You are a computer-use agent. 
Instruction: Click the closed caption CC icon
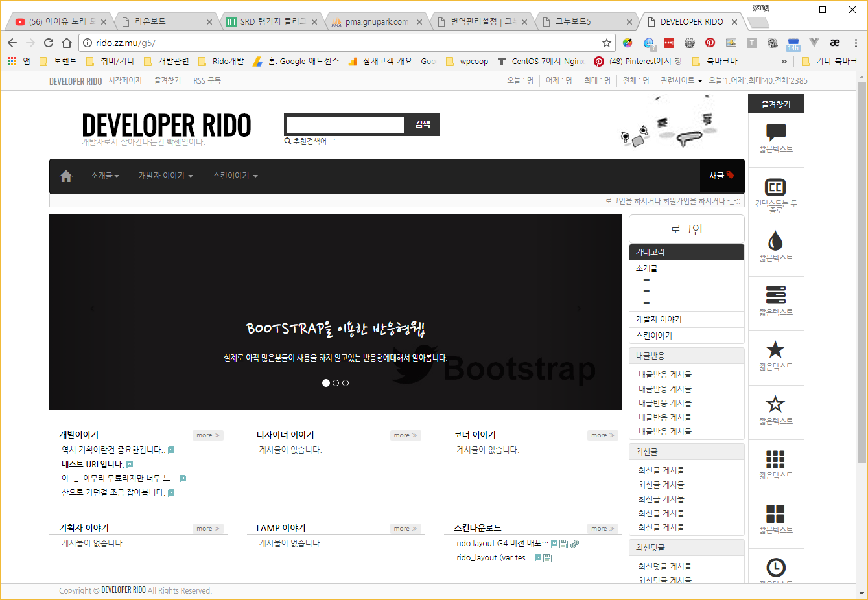(776, 187)
